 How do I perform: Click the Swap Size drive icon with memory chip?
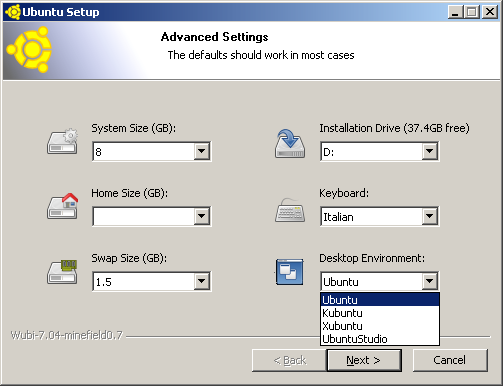pos(62,272)
